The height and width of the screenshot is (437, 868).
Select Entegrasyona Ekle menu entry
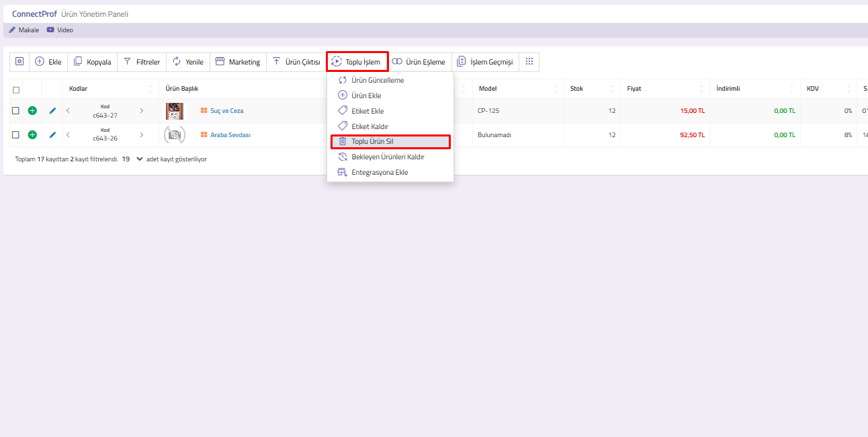[390, 172]
